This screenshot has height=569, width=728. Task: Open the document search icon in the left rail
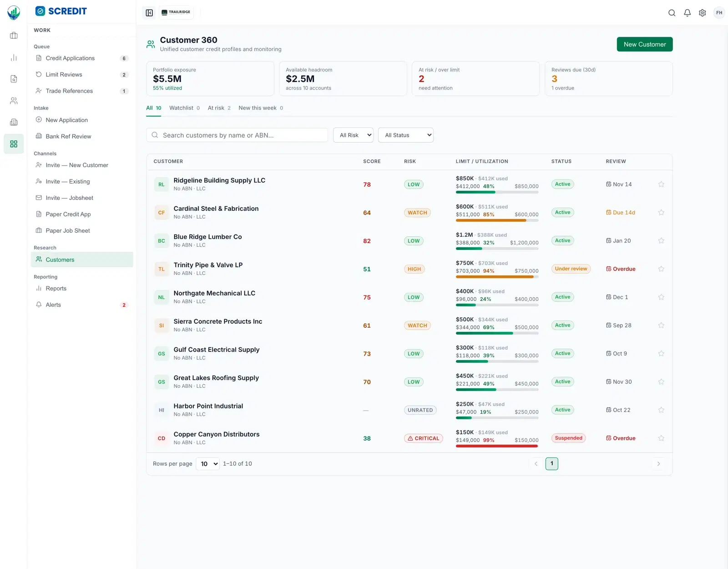click(14, 79)
